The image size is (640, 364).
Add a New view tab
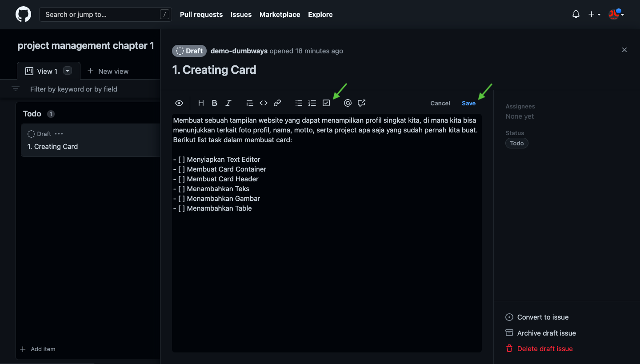[x=108, y=71]
